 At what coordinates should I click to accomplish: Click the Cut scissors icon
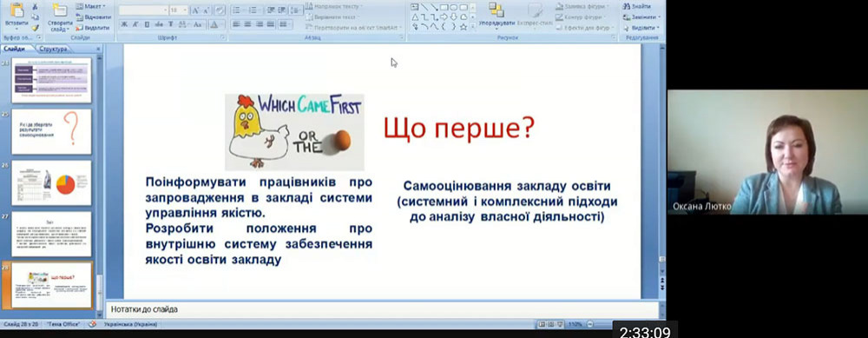[35, 7]
